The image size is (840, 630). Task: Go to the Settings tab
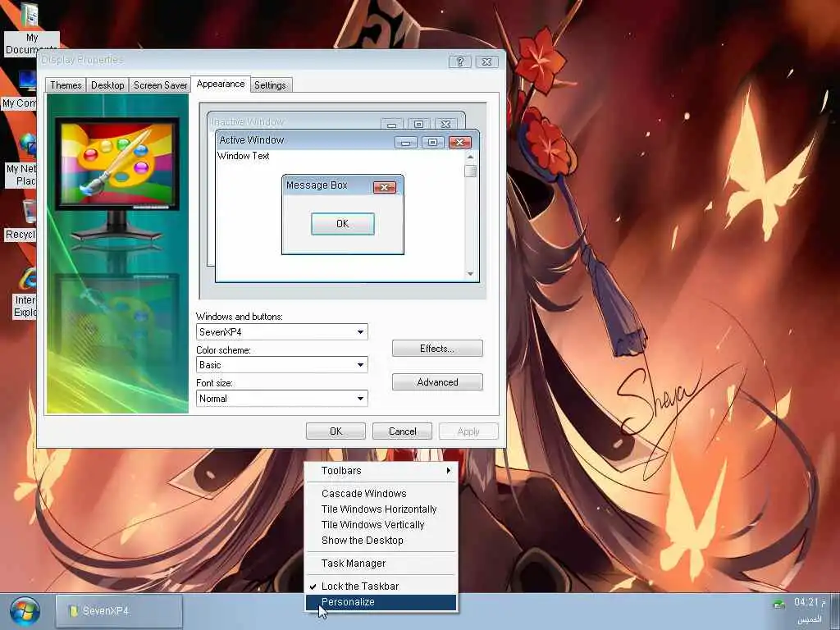tap(270, 85)
